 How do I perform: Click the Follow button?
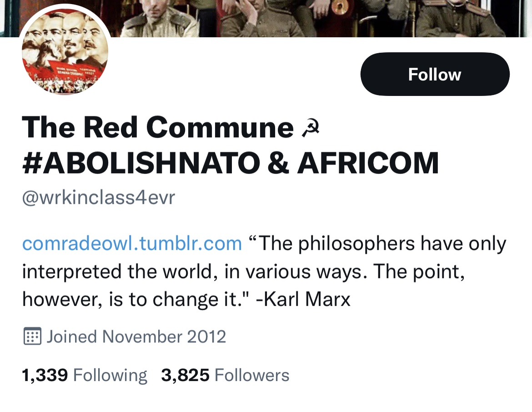pos(434,74)
